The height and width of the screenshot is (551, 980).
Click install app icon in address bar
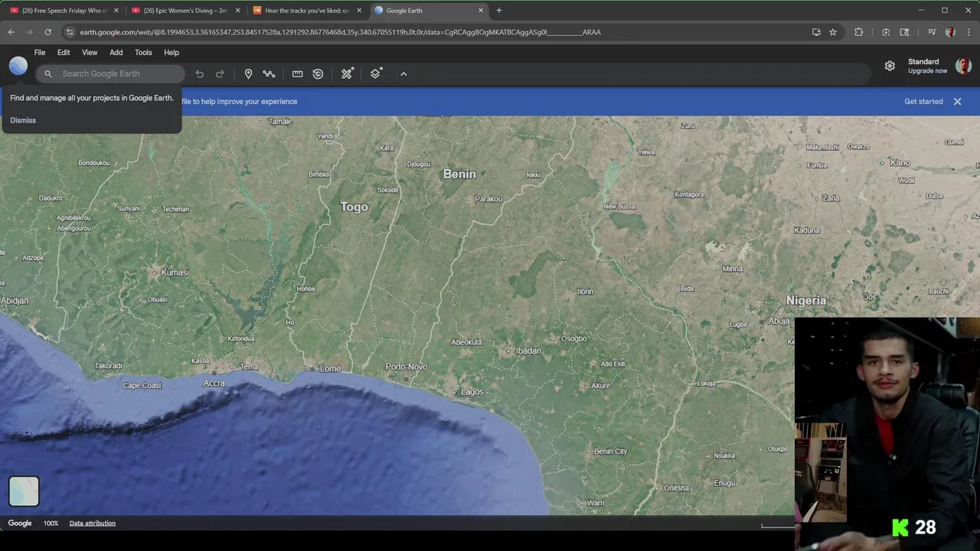[x=816, y=32]
